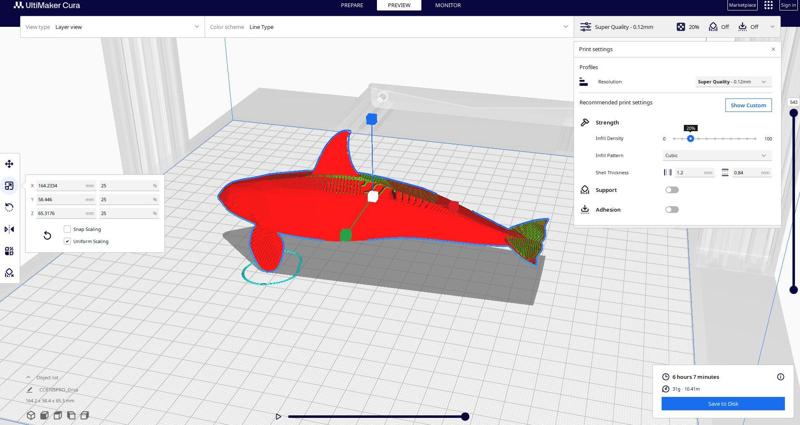The width and height of the screenshot is (800, 425).
Task: Close the Print settings panel
Action: (x=773, y=49)
